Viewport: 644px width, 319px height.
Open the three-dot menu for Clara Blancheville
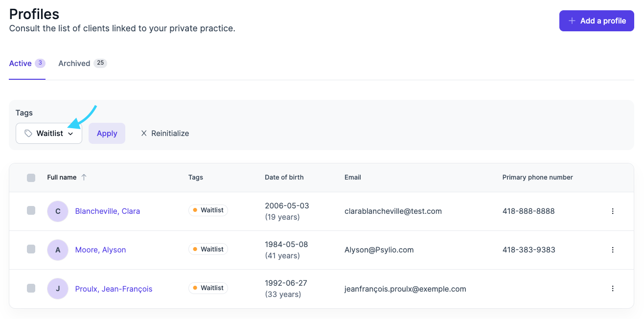click(612, 211)
